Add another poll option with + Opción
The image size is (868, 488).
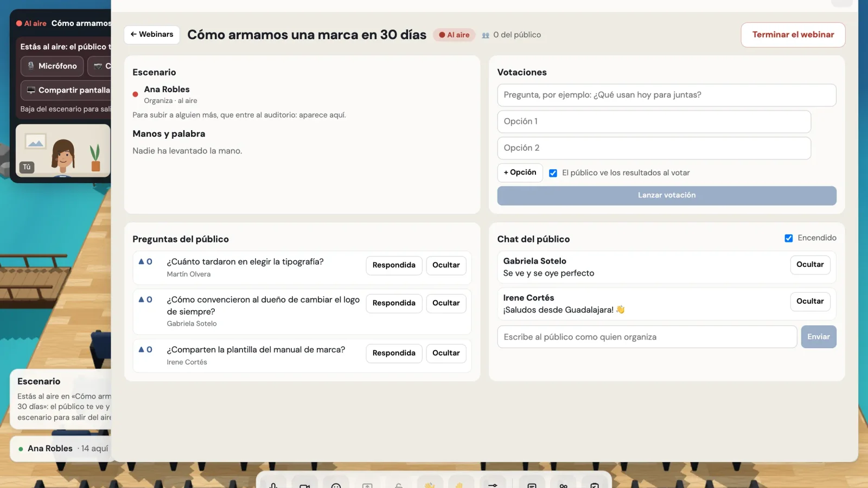pyautogui.click(x=520, y=172)
